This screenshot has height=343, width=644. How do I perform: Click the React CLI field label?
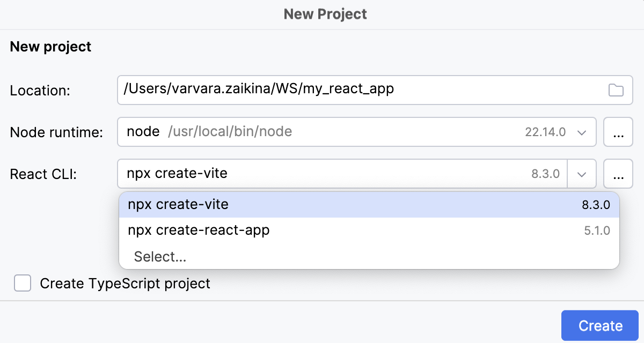pyautogui.click(x=39, y=174)
